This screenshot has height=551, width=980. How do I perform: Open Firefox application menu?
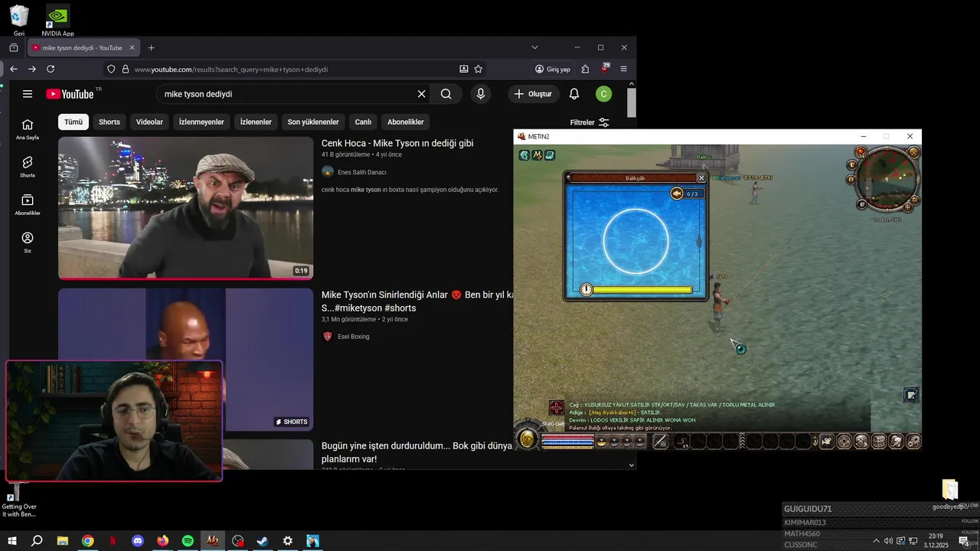pos(623,69)
